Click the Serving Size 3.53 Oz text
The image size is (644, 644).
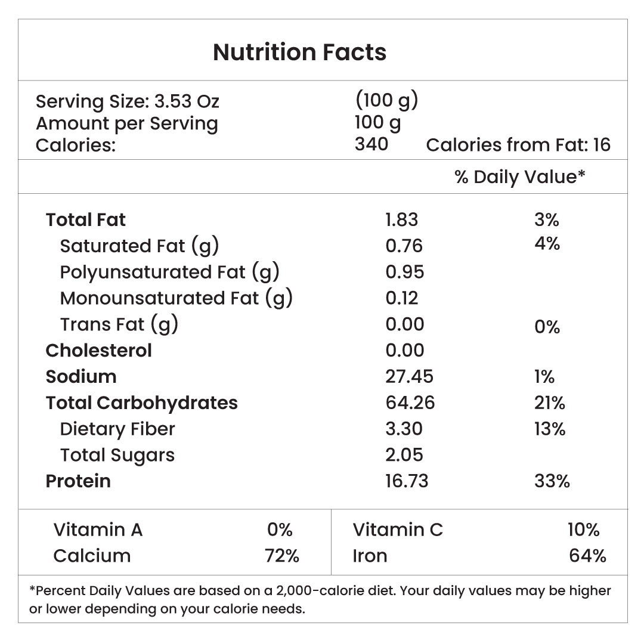[128, 101]
